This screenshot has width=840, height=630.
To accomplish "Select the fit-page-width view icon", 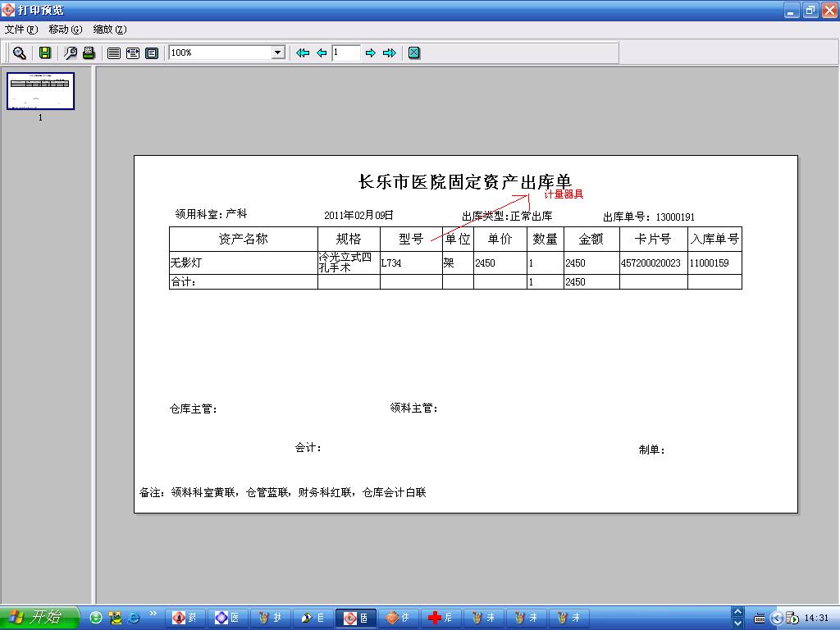I will [x=133, y=52].
